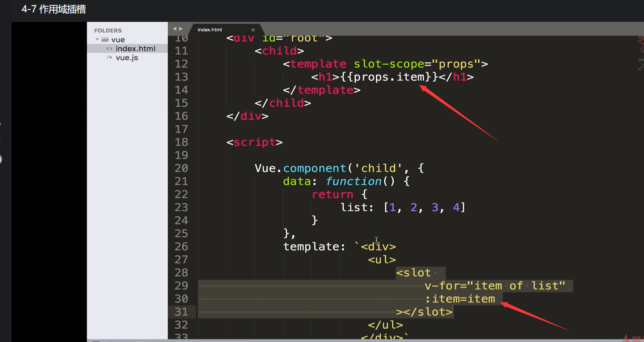Image resolution: width=644 pixels, height=342 pixels.
Task: Click line number 20 in the gutter
Action: coord(181,168)
